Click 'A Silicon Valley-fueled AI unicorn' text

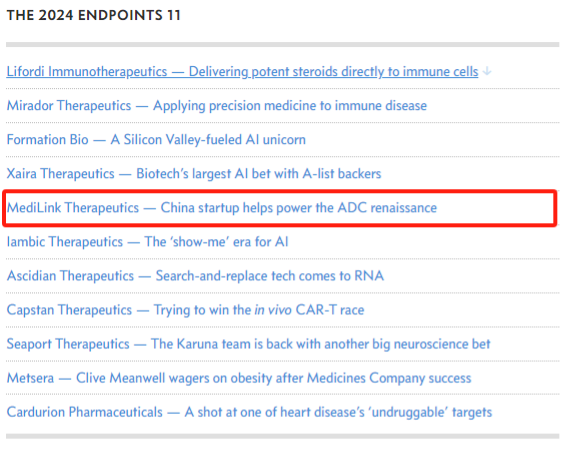(208, 140)
